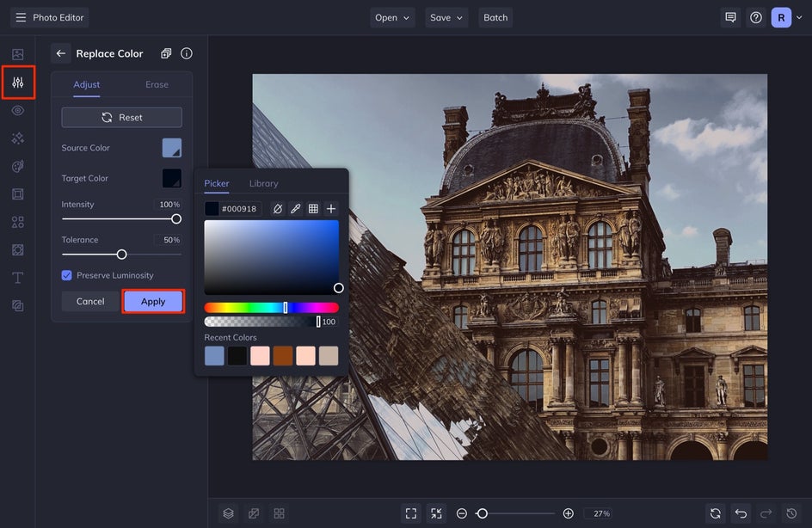The height and width of the screenshot is (528, 812).
Task: Click inside the color gradient field
Action: 271,257
